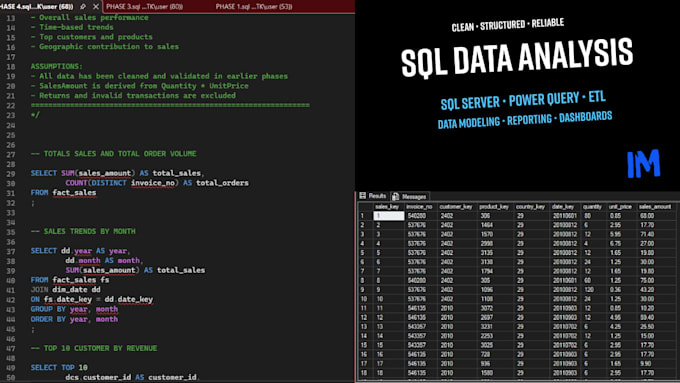Click line number 29 in the gutter
Image resolution: width=680 pixels, height=383 pixels.
click(10, 173)
